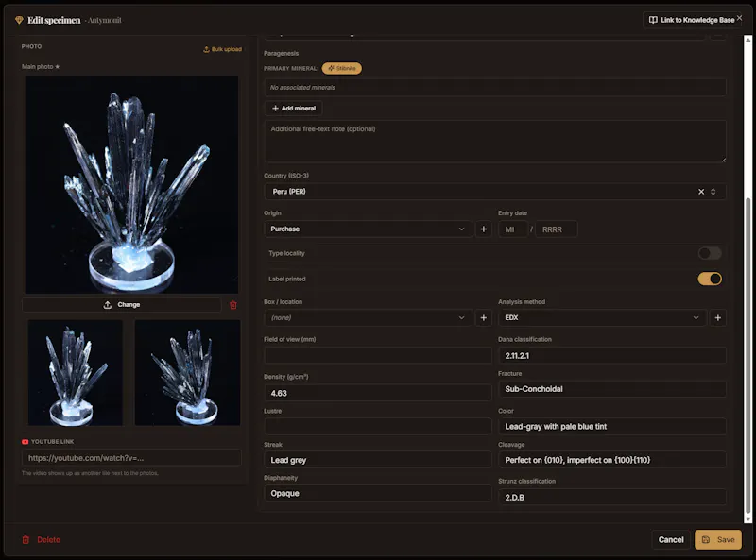Focus the empty Lustre field
Viewport: 756px width, 560px height.
tap(378, 427)
